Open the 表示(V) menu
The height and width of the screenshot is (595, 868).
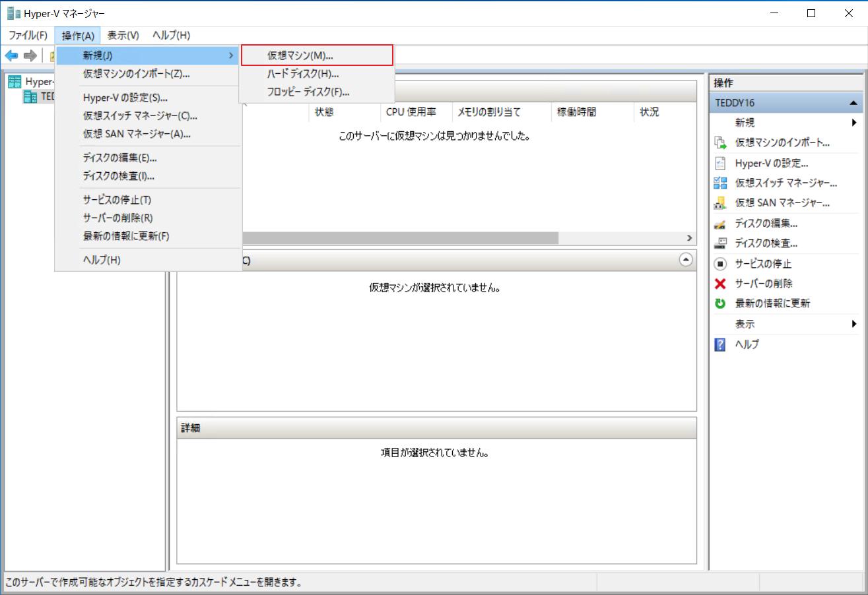click(x=121, y=35)
